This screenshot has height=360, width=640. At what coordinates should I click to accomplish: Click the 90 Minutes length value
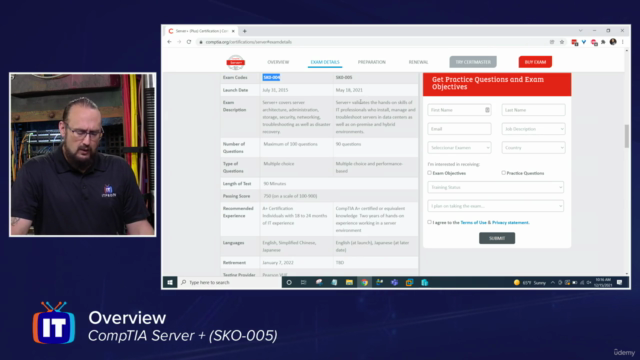tap(275, 184)
